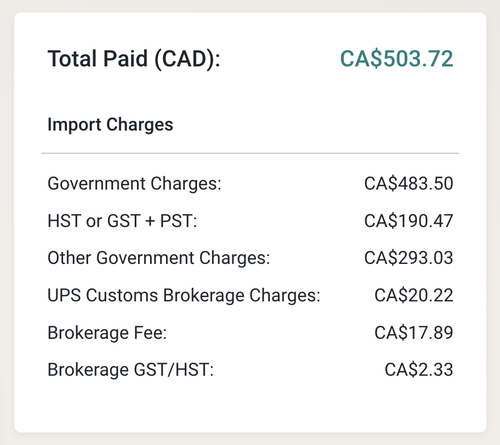Select the CA$17.89 brokerage fee amount
The height and width of the screenshot is (445, 500).
(x=414, y=333)
